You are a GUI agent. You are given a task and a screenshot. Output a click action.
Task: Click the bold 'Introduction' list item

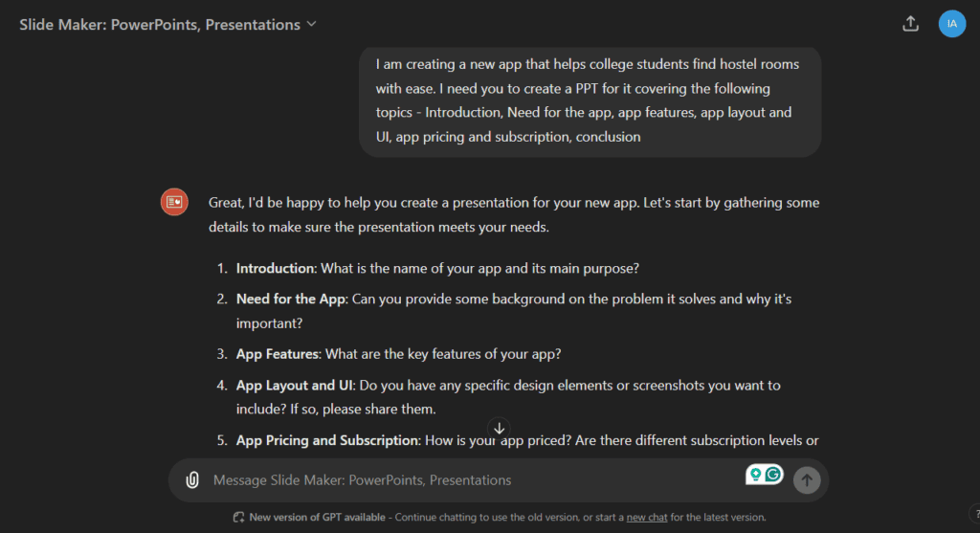tap(276, 268)
